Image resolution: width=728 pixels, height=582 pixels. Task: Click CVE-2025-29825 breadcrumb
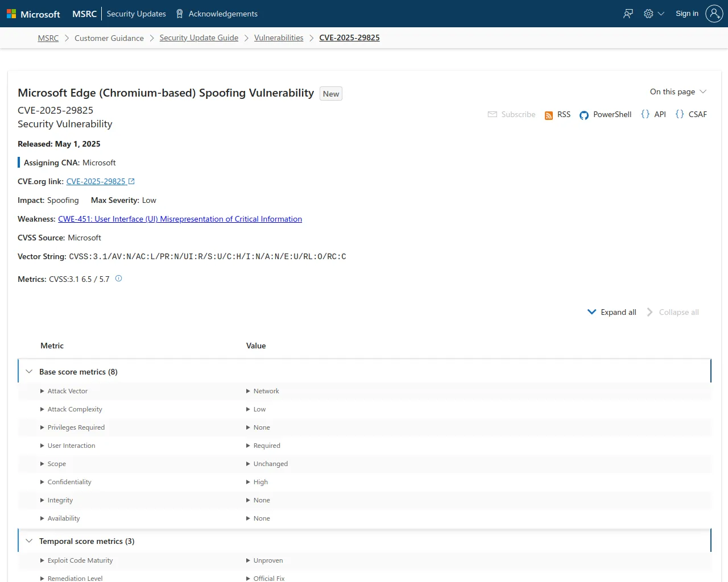click(x=349, y=38)
